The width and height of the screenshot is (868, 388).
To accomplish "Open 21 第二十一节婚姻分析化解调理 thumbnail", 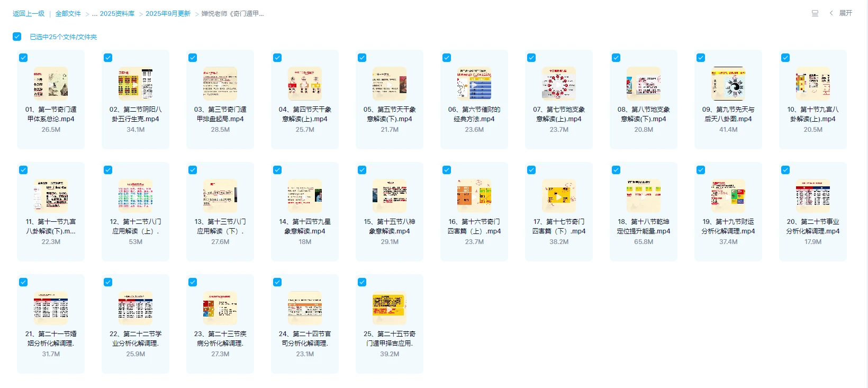I will tap(51, 308).
